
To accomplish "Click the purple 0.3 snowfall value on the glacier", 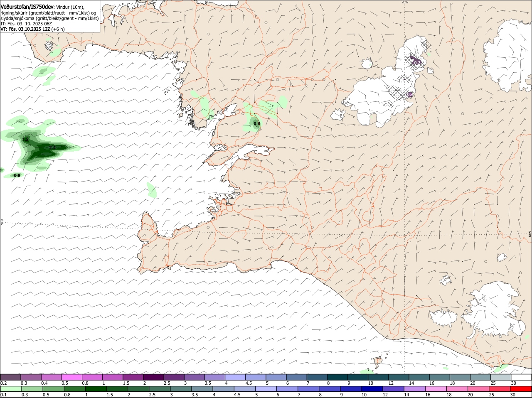I will point(417,63).
